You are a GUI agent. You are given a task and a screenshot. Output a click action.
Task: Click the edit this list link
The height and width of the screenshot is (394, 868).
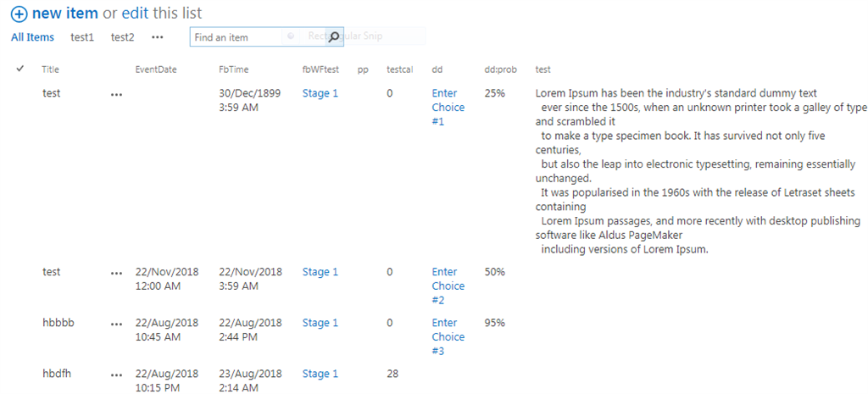tap(136, 14)
